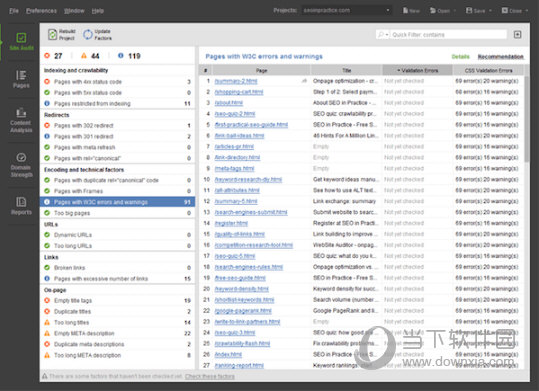539x391 pixels.
Task: Select Duplicate titles item
Action: point(118,312)
